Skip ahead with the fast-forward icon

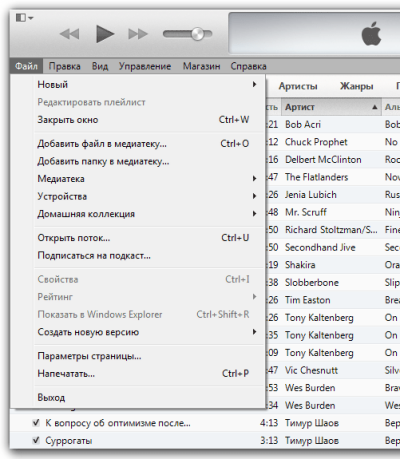click(x=138, y=34)
